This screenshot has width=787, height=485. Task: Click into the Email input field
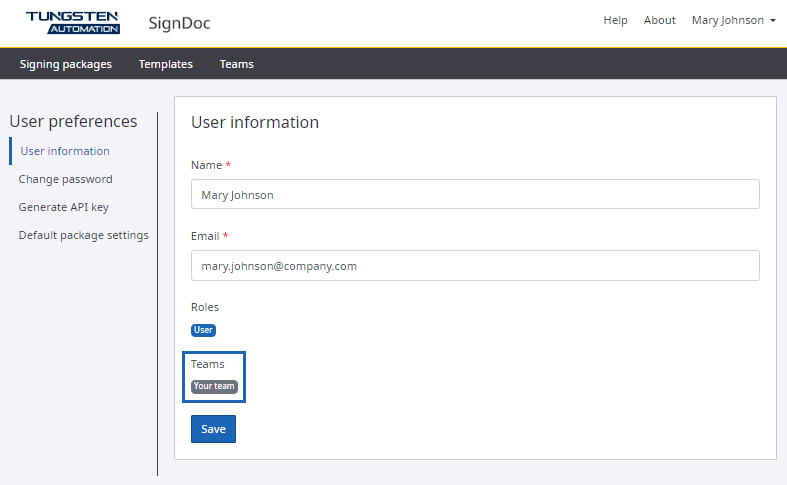click(x=475, y=266)
